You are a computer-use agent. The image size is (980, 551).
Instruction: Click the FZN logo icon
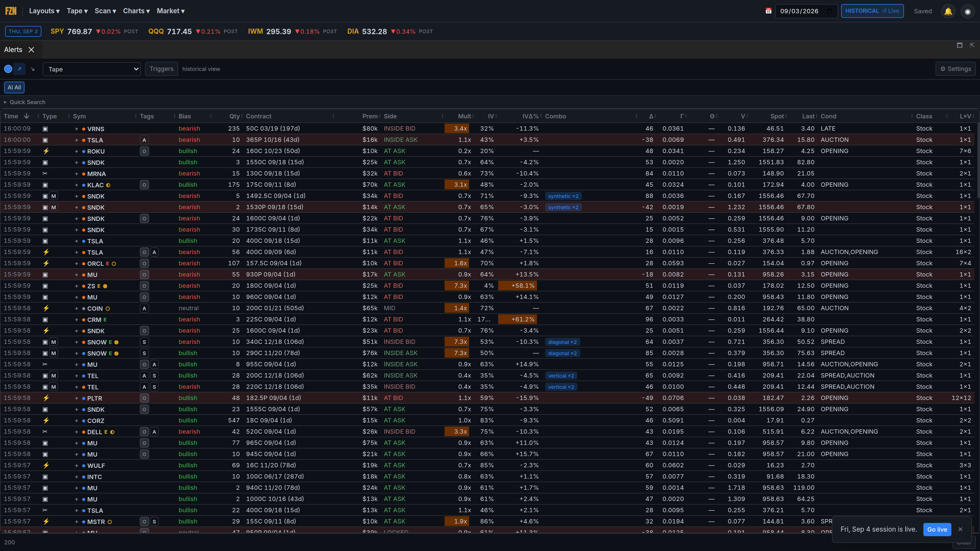[x=11, y=11]
